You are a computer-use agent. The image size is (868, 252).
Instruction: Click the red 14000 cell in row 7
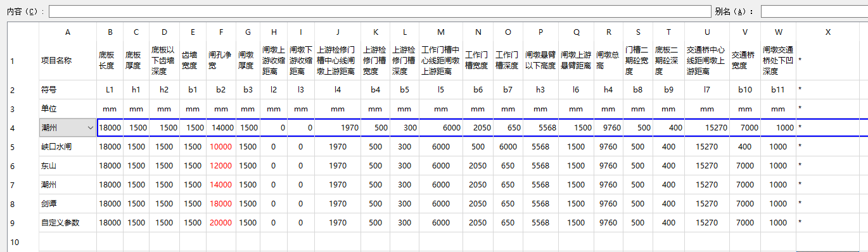(x=220, y=185)
